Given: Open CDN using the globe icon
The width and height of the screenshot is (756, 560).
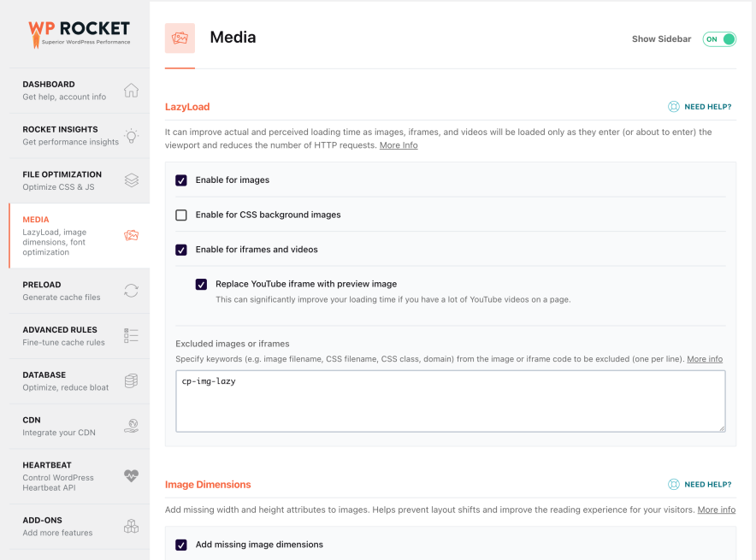Looking at the screenshot, I should [x=131, y=426].
